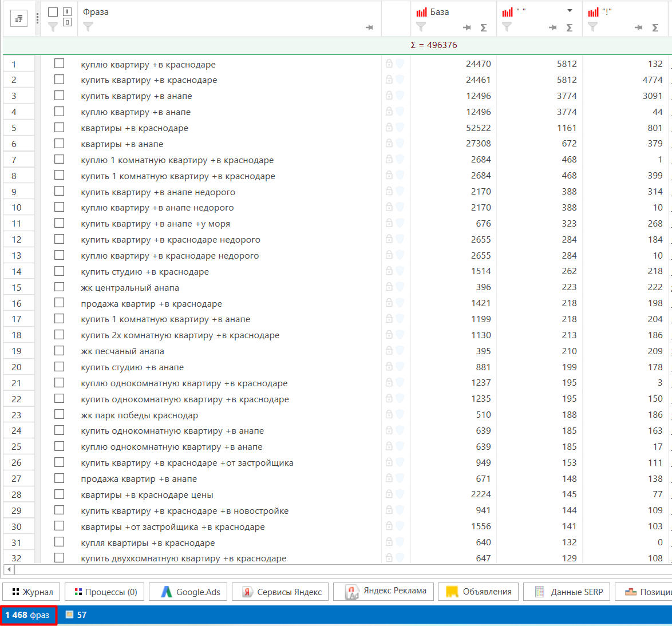Viewport: 672px width, 626px height.
Task: Check the box for row 1 phrase
Action: (x=60, y=64)
